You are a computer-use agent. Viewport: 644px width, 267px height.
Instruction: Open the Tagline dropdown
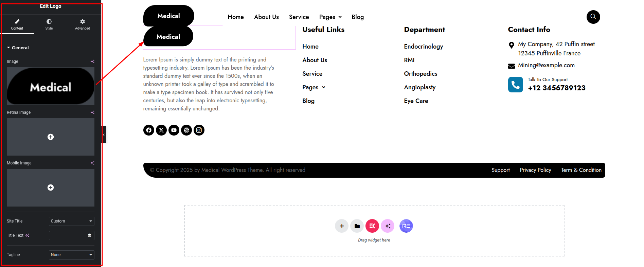[71, 255]
